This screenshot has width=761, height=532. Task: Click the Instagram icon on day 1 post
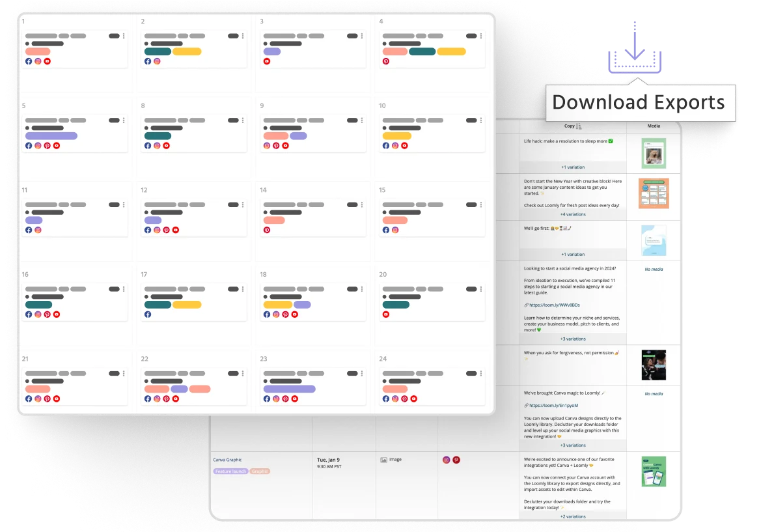[x=38, y=61]
